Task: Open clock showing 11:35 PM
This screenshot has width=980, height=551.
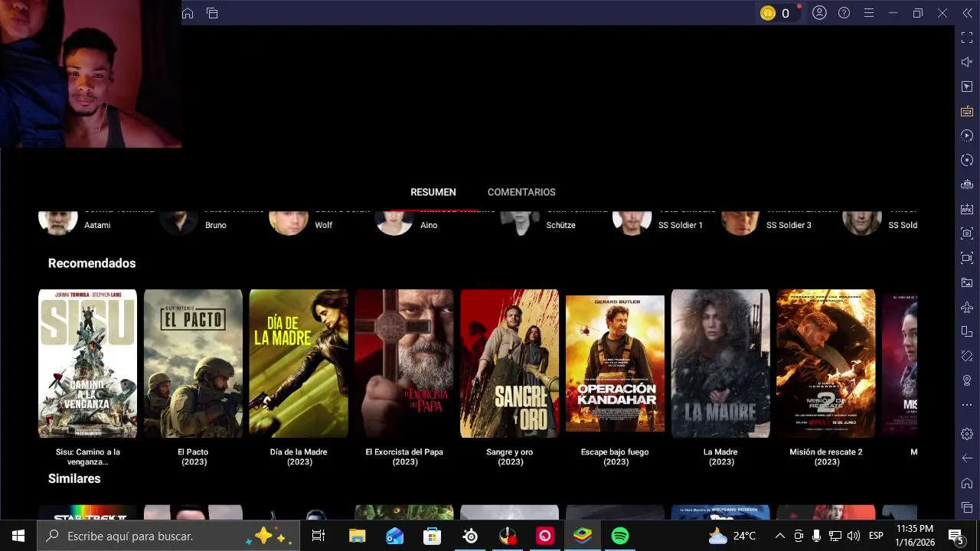Action: 915,536
